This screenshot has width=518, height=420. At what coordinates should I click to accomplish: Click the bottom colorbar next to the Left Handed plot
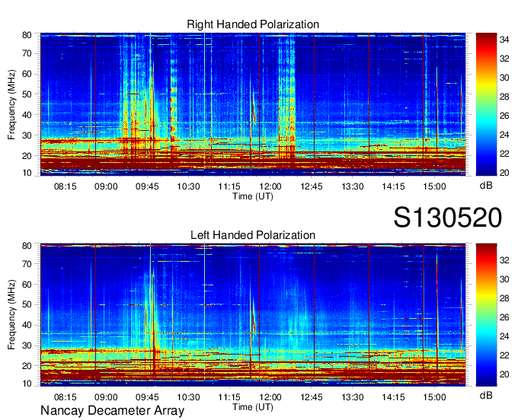tap(486, 315)
